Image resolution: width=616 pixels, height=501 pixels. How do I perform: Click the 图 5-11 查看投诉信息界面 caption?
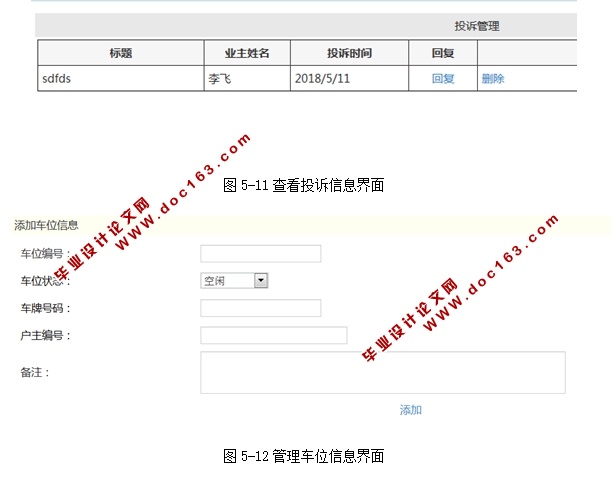303,185
